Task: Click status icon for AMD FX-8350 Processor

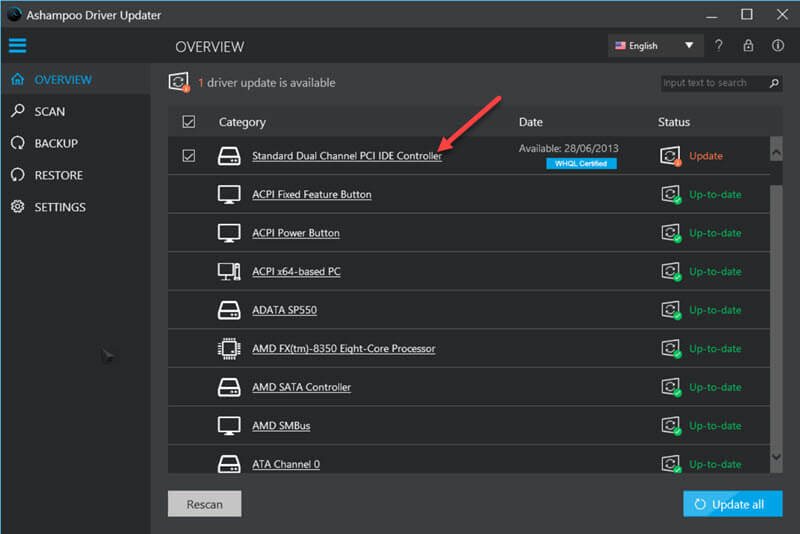Action: coord(671,348)
